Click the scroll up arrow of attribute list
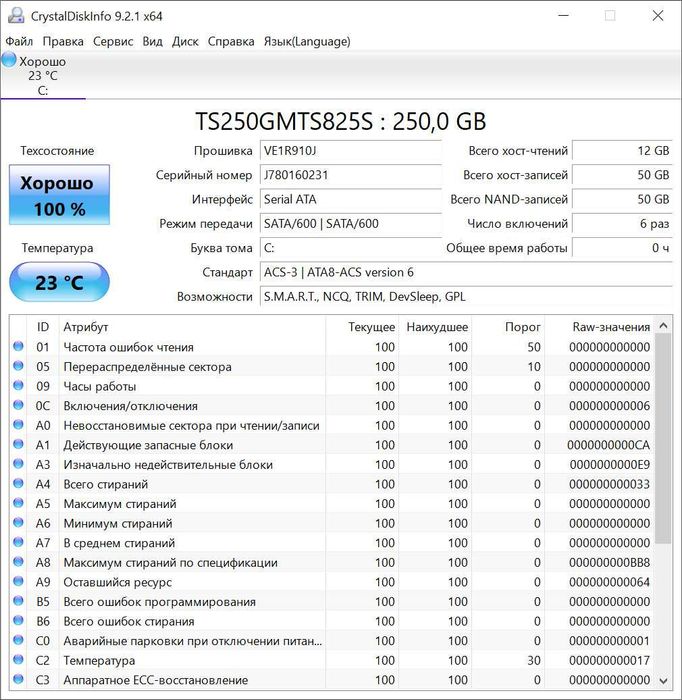The image size is (682, 700). (663, 325)
